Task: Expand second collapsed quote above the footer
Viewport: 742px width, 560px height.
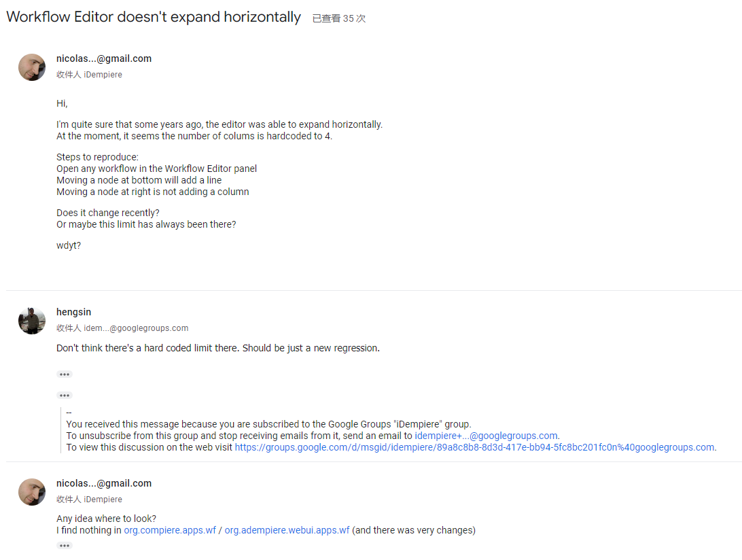Action: point(65,396)
